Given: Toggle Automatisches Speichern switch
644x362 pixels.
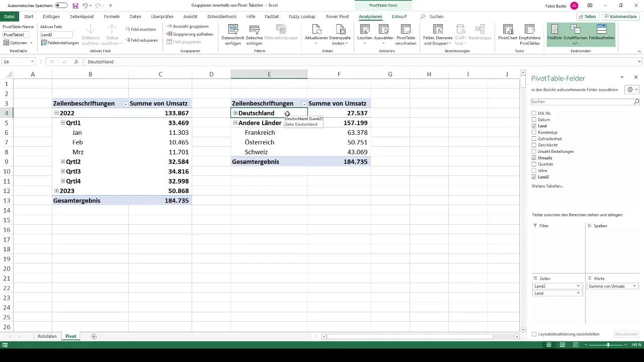Looking at the screenshot, I should click(61, 6).
